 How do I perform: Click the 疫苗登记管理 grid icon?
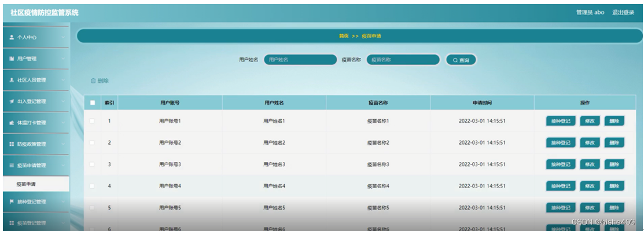(x=12, y=223)
